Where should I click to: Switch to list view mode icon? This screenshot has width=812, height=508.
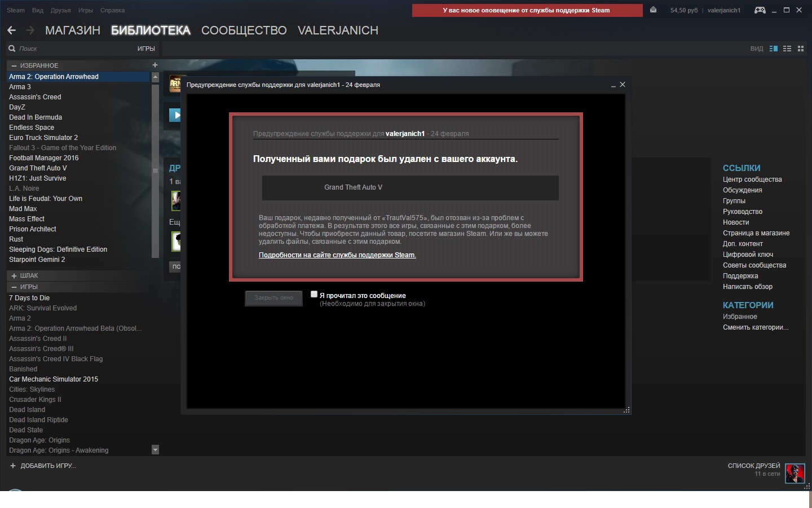pyautogui.click(x=787, y=49)
